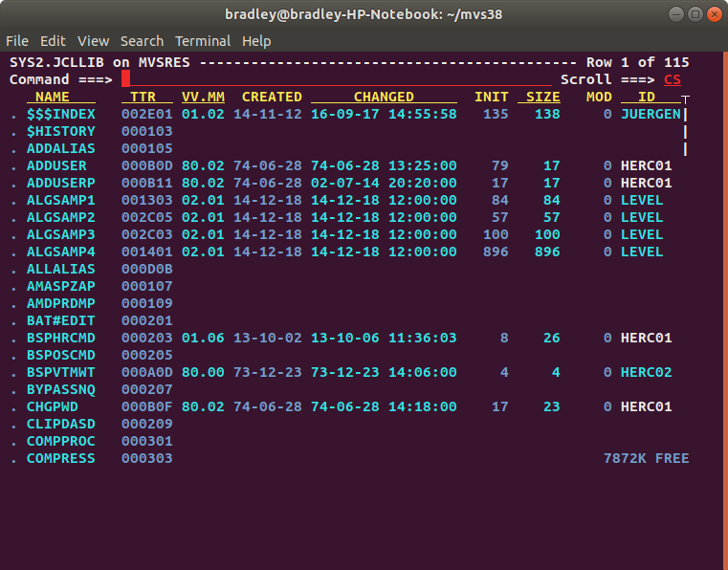This screenshot has height=570, width=728.
Task: Open the View menu
Action: 94,41
